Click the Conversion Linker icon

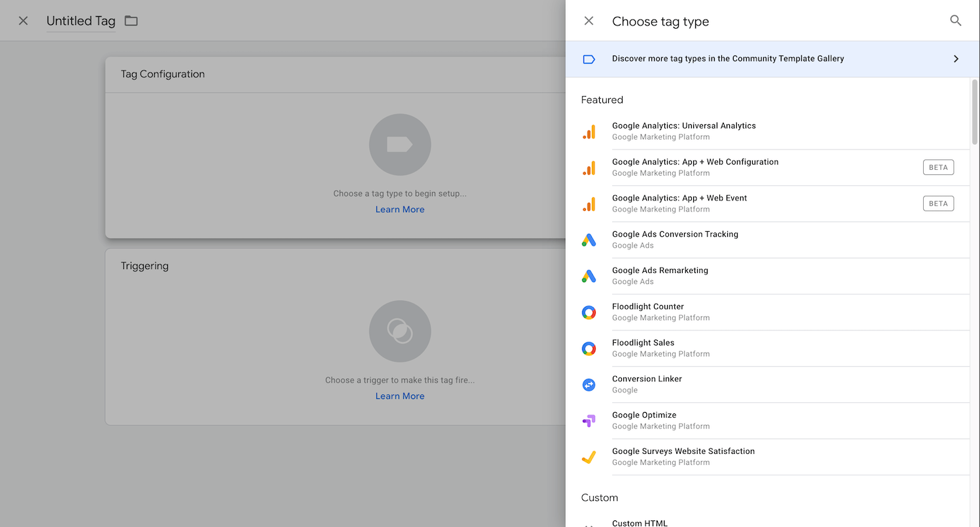[x=589, y=385]
